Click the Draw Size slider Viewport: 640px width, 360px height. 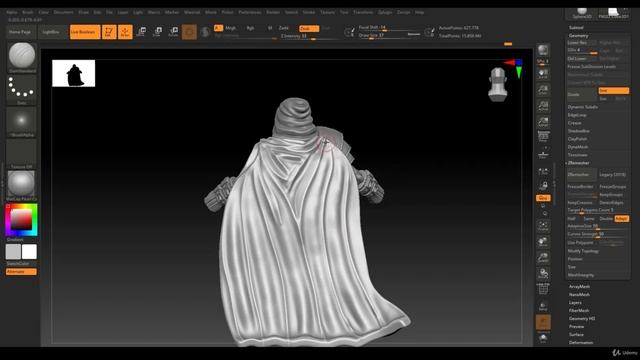[x=389, y=36]
